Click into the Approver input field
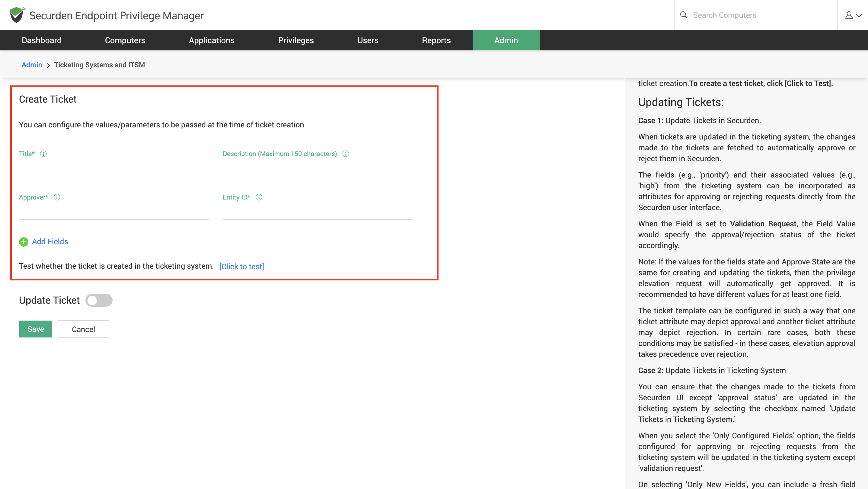868x489 pixels. (x=114, y=212)
